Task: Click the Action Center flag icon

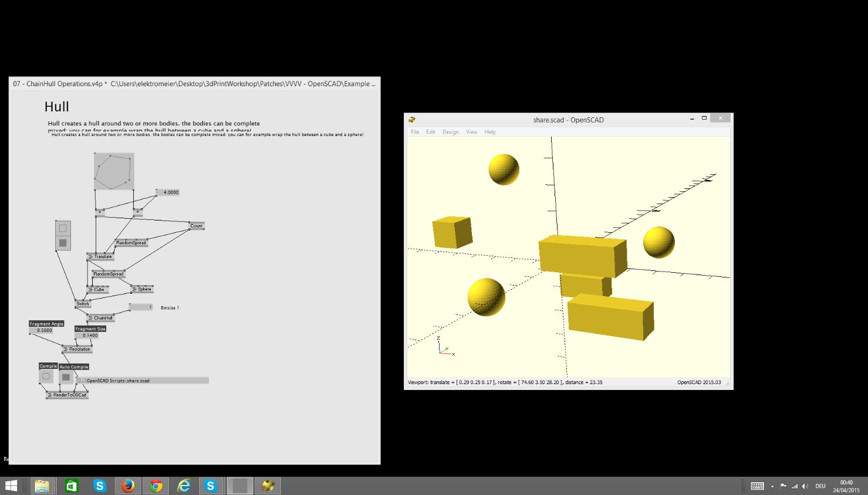Action: point(783,486)
